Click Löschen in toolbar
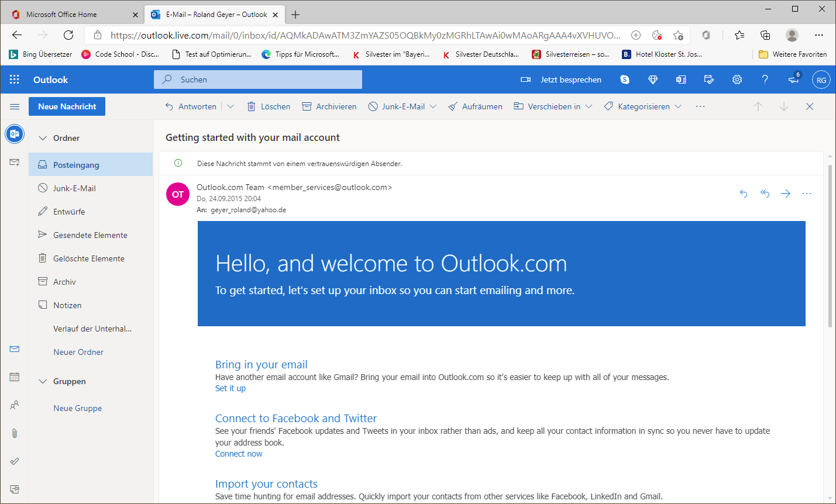836x504 pixels. click(269, 106)
